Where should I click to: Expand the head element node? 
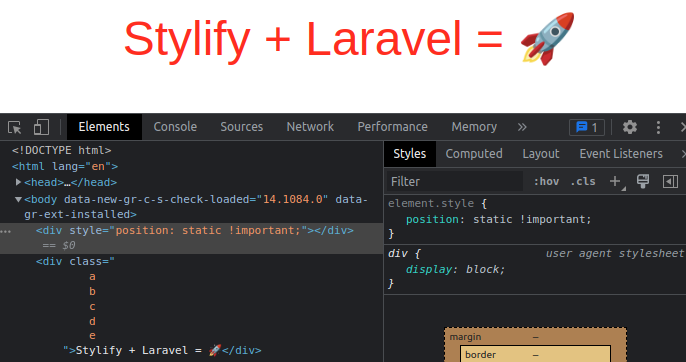point(18,182)
